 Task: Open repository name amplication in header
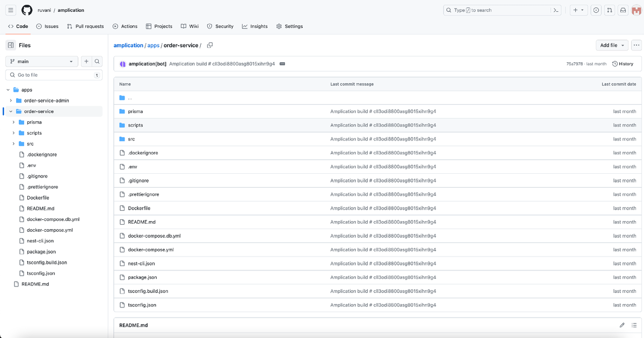71,10
